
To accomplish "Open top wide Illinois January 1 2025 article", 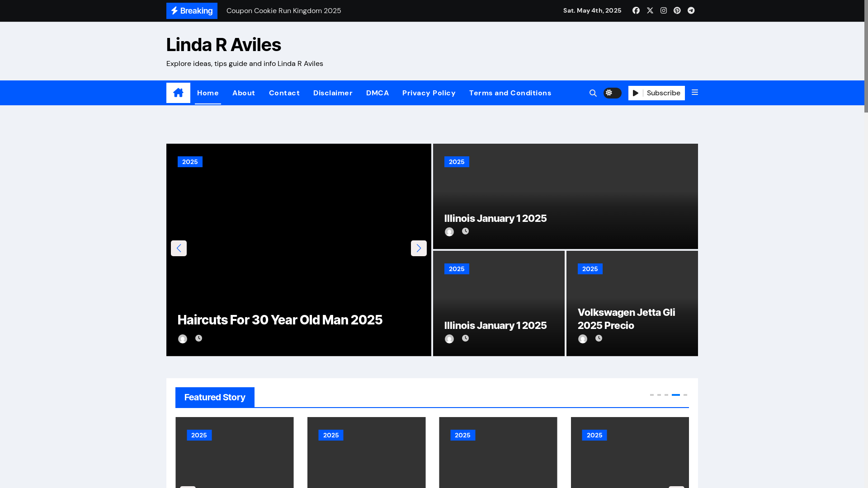I will point(495,218).
